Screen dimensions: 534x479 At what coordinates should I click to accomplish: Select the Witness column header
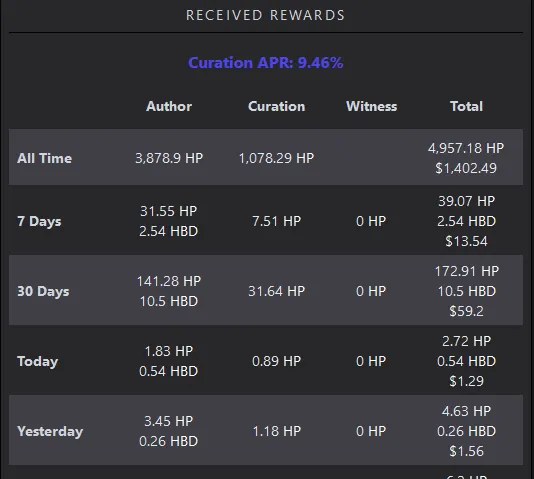click(372, 106)
